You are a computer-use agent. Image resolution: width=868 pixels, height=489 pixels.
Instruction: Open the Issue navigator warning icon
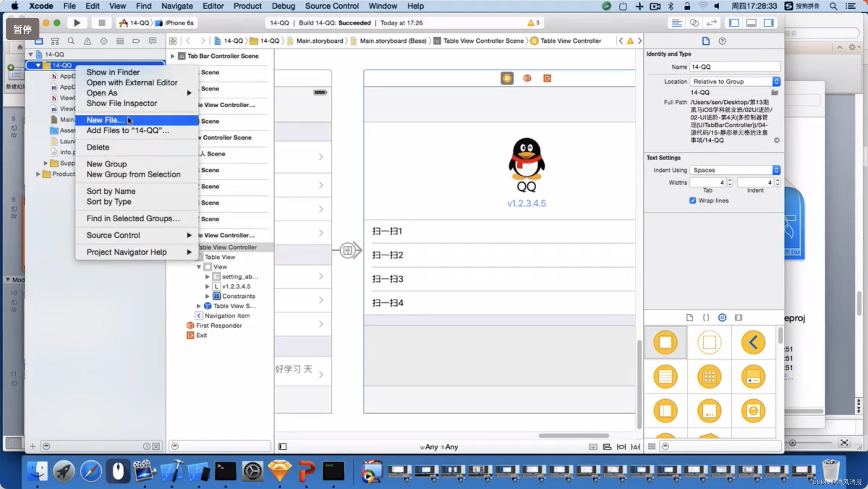click(x=88, y=41)
